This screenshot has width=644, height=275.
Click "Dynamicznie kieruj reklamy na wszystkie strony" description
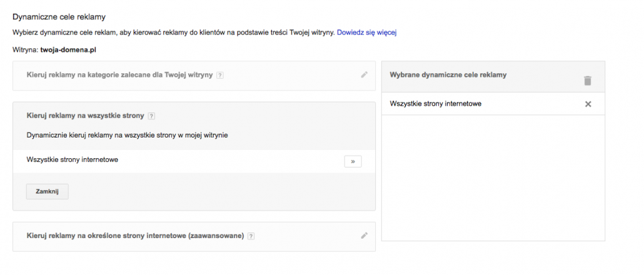click(x=127, y=135)
